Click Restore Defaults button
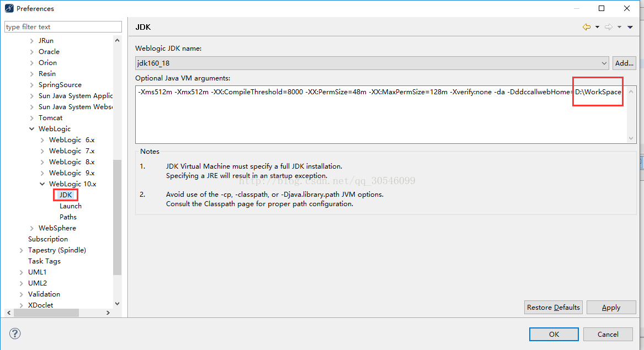 tap(553, 308)
